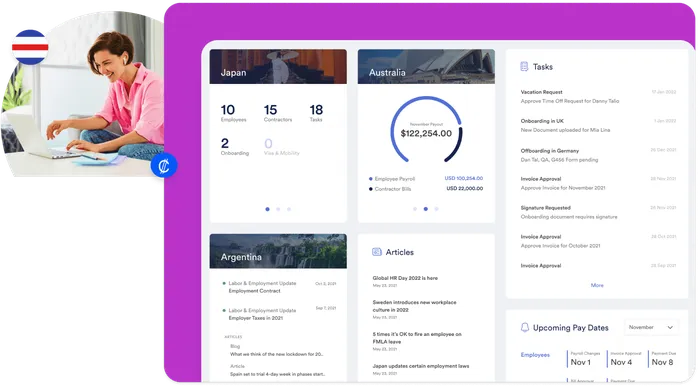
Task: Open Invoice Approval task for October 2021
Action: [x=598, y=241]
